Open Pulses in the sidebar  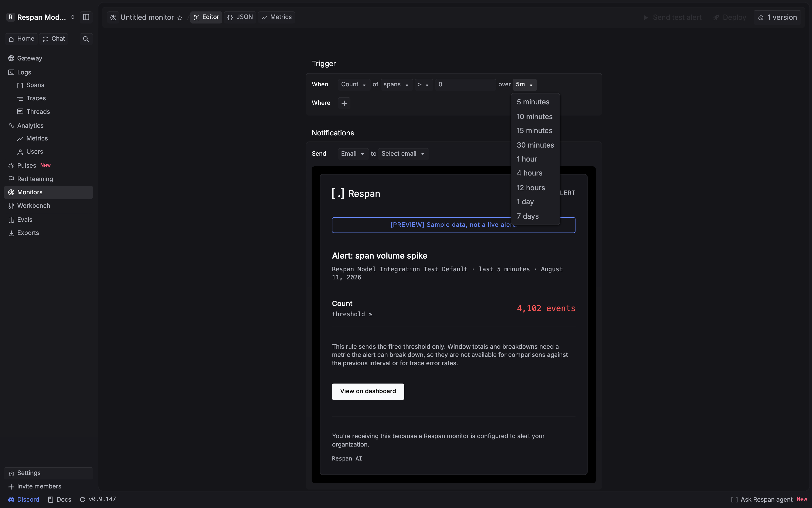[48, 166]
